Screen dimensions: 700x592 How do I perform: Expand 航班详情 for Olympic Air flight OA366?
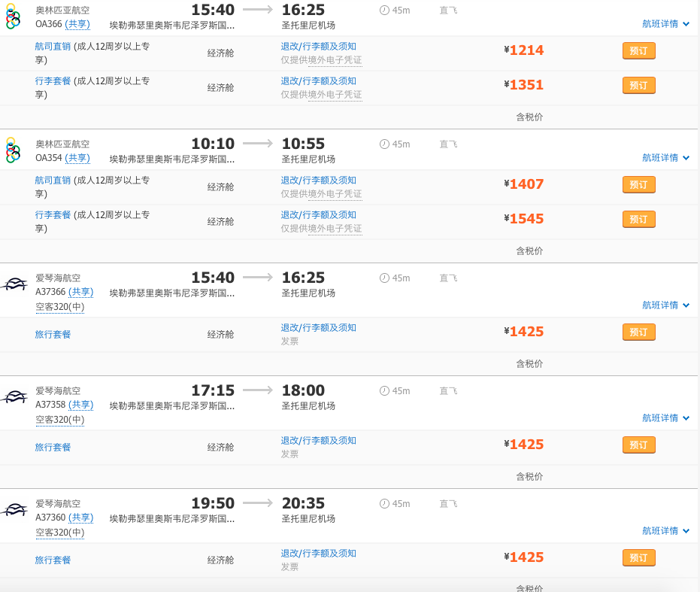click(x=665, y=24)
